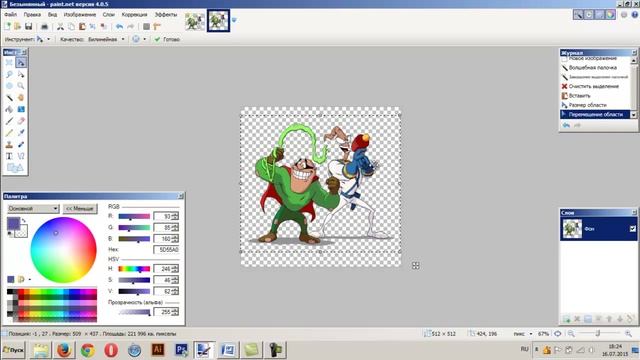Select the Move Selection tool
This screenshot has height=360, width=640.
21,74
